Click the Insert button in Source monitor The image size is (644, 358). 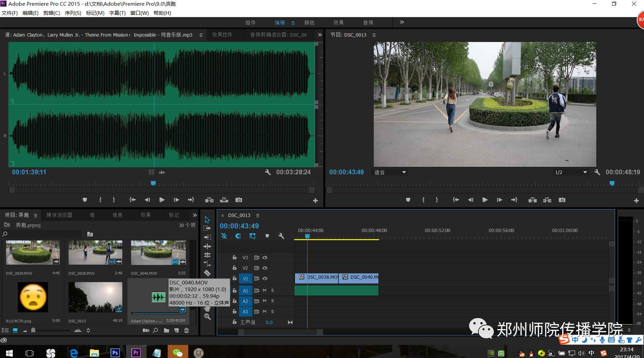coord(209,200)
